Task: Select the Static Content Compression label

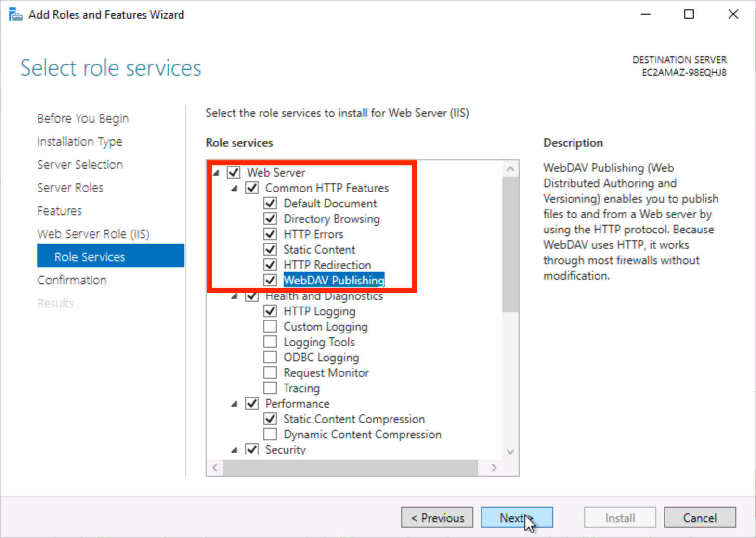Action: (354, 419)
